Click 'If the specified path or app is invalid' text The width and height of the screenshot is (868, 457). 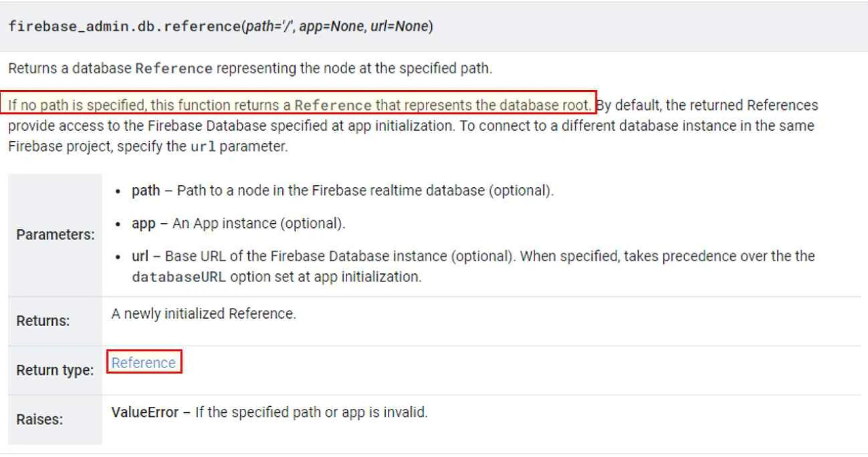311,412
